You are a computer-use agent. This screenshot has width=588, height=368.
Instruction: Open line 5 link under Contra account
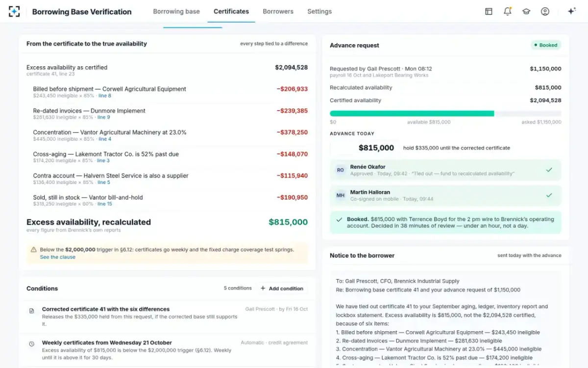104,182
